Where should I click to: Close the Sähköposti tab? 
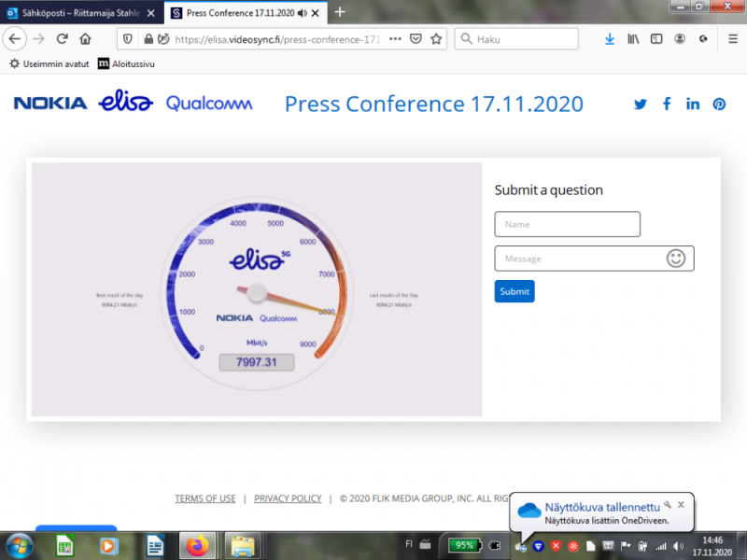point(151,13)
